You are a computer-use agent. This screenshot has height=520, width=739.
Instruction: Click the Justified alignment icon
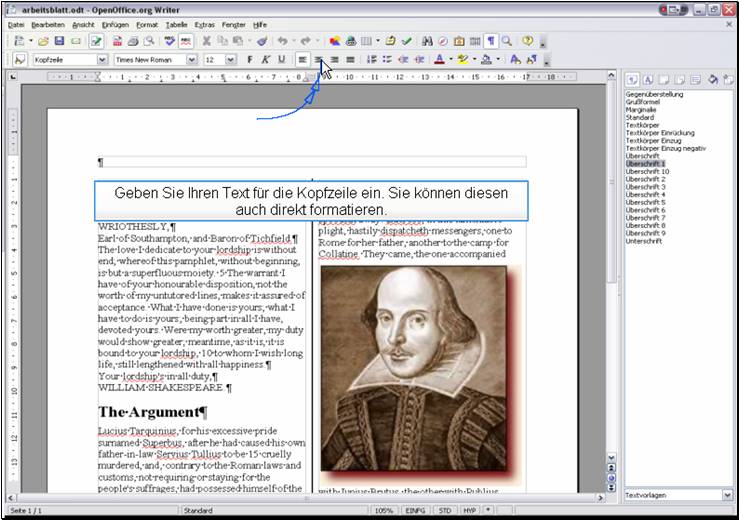pos(351,60)
